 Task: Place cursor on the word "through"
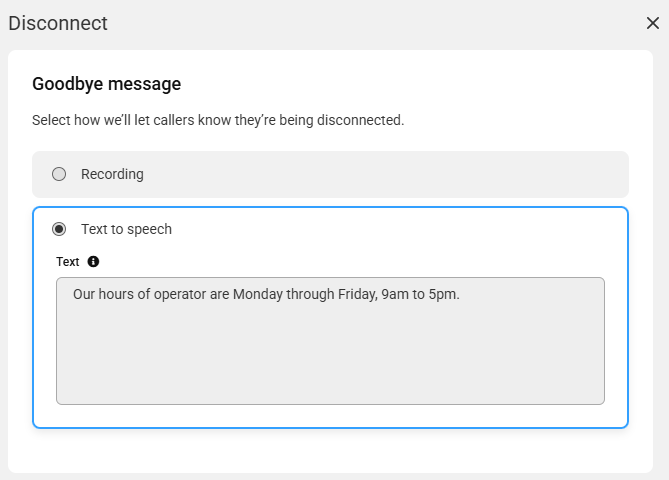(x=310, y=294)
